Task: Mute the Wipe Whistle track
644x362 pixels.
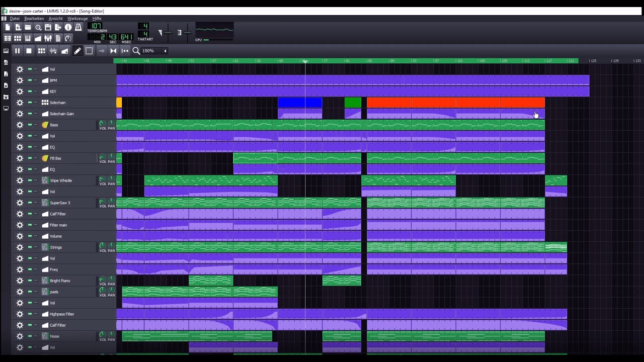Action: [30, 180]
